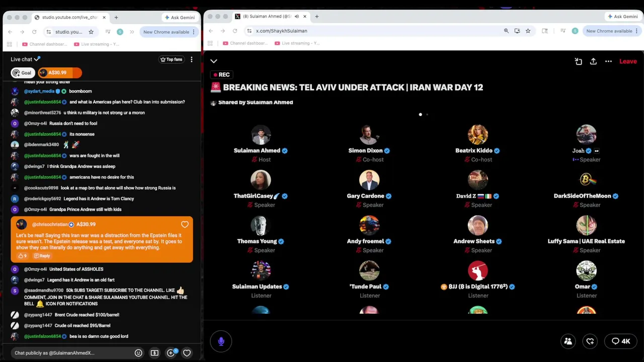644x362 pixels.
Task: Reload the YouTube Studio window page
Action: click(34, 32)
